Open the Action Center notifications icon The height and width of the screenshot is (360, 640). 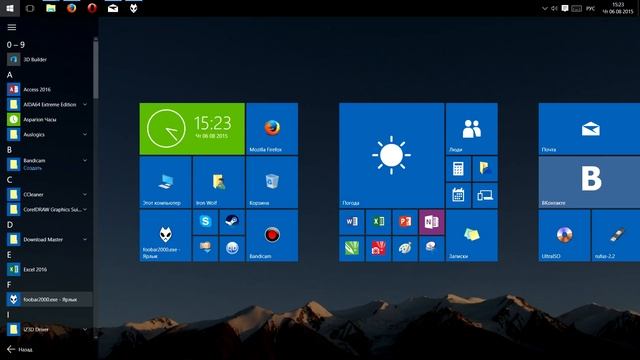coord(565,8)
